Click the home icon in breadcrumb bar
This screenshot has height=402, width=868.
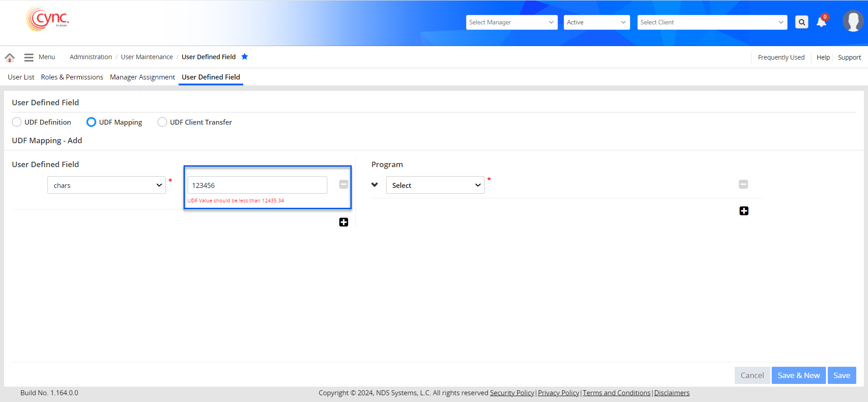point(9,57)
